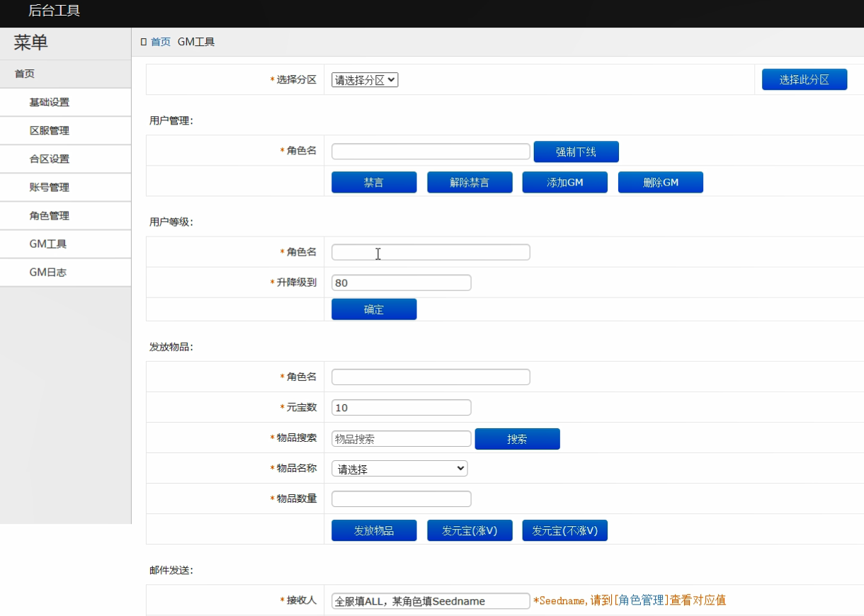Screen dimensions: 864x616
Task: Open 账号管理 in the sidebar
Action: (x=65, y=187)
